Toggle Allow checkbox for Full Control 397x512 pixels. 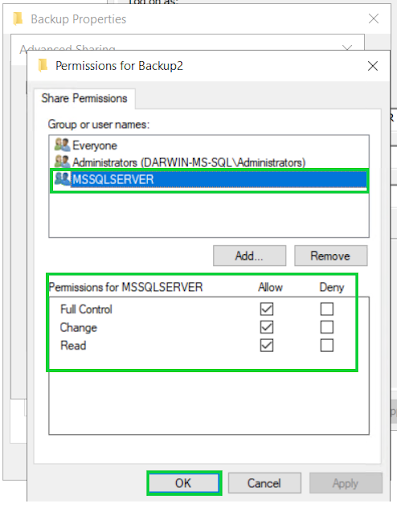pyautogui.click(x=267, y=309)
